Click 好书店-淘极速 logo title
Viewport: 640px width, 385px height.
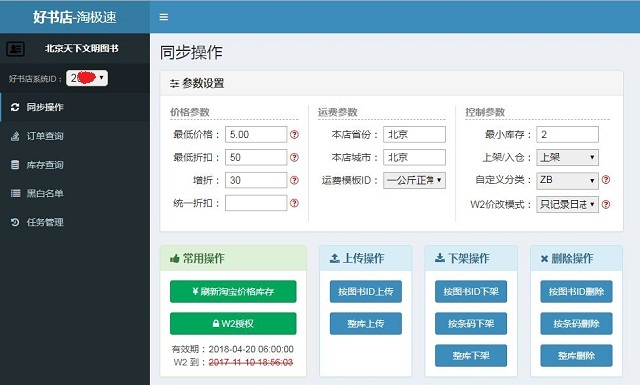tap(75, 17)
